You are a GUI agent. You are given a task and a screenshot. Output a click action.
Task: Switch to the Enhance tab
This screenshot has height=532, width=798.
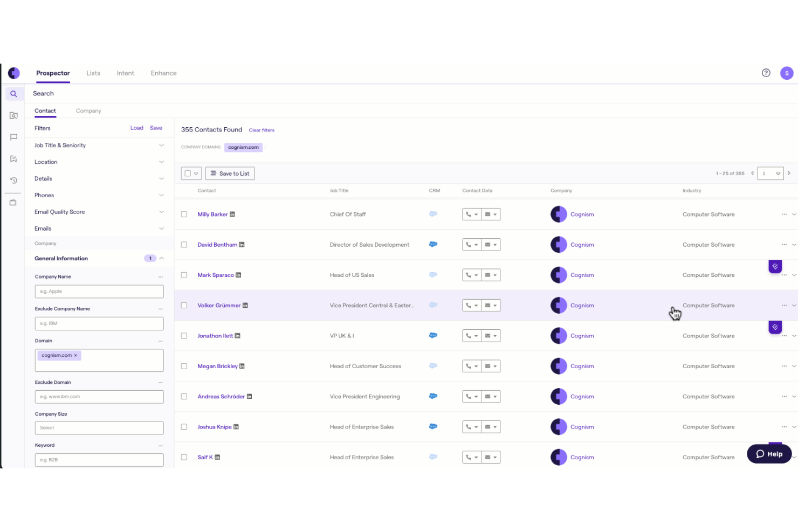[x=164, y=73]
